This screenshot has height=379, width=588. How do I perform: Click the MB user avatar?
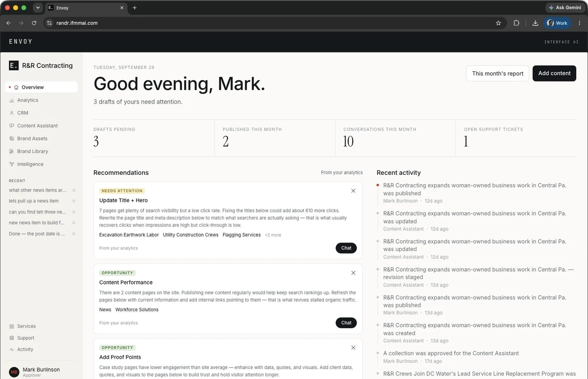point(14,372)
